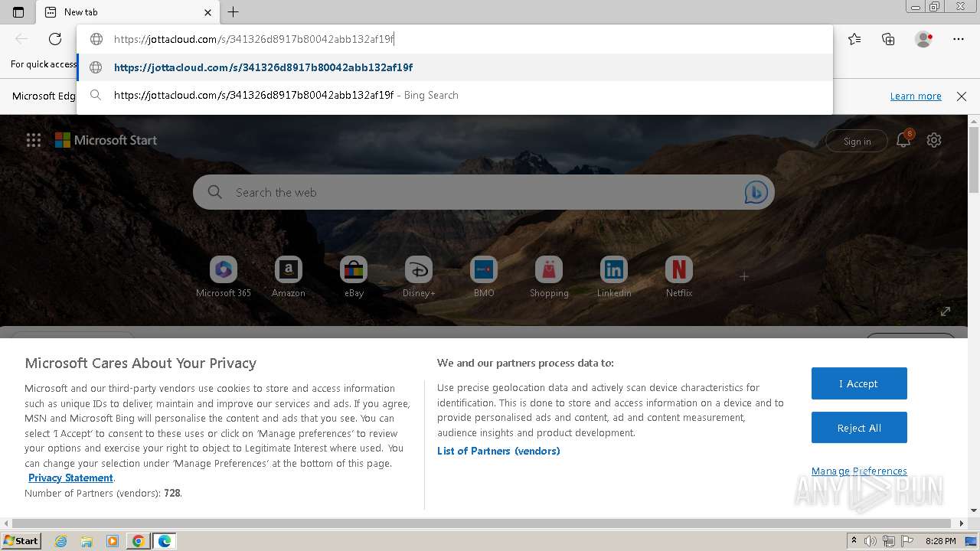Open the browser profile avatar
The width and height of the screenshot is (980, 551).
pyautogui.click(x=923, y=39)
